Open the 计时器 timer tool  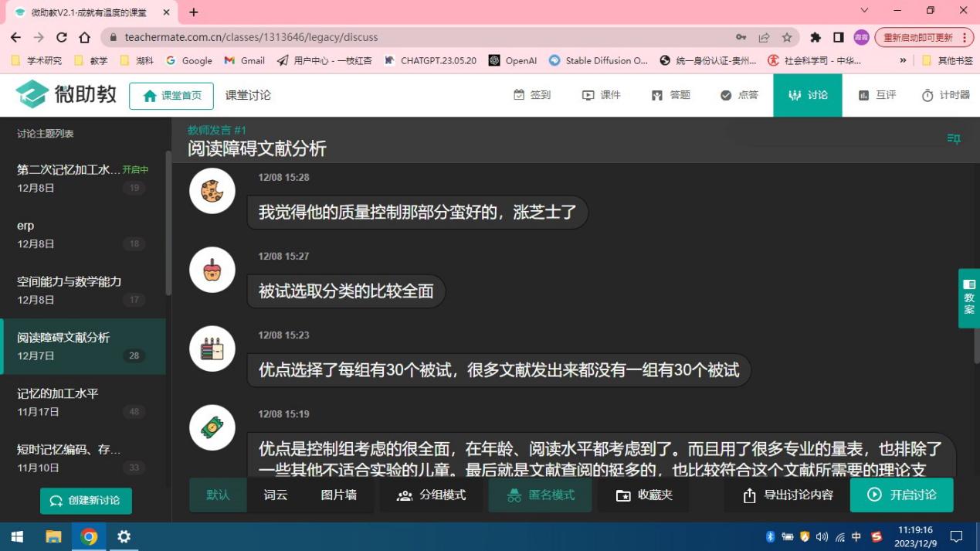tap(945, 95)
